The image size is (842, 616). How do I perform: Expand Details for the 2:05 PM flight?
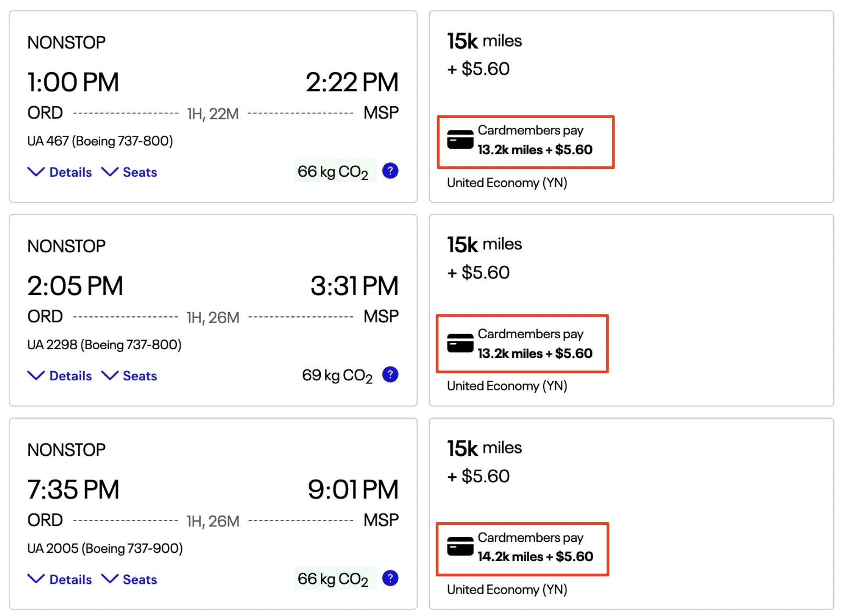[x=60, y=376]
